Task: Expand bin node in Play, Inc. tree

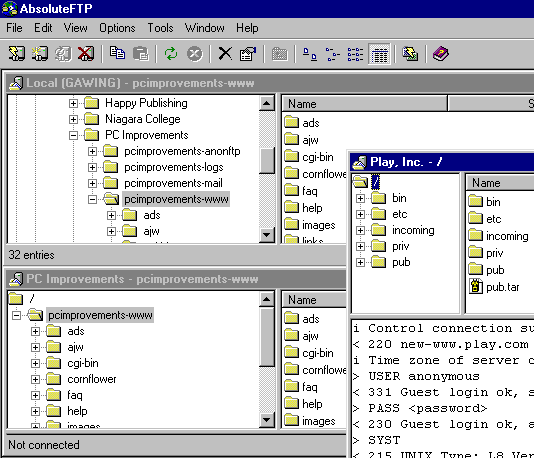Action: tap(360, 198)
